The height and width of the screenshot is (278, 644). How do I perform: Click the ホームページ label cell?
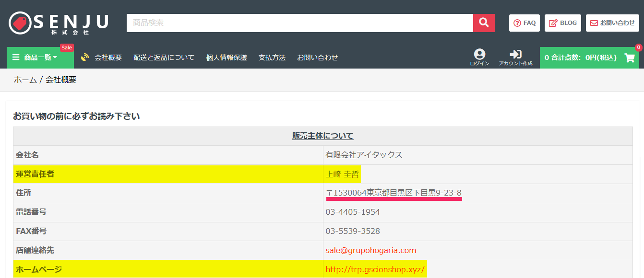(168, 269)
